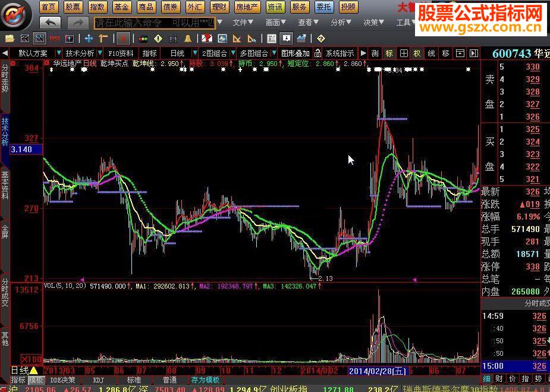Open the 基本资料 side tab
Screen dimensions: 550x392
tap(5, 186)
